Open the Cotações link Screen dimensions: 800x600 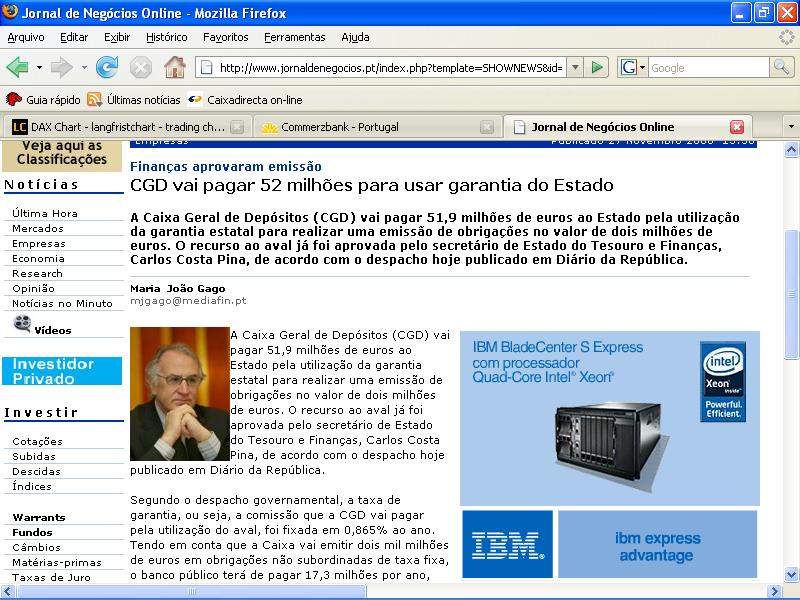(x=37, y=441)
